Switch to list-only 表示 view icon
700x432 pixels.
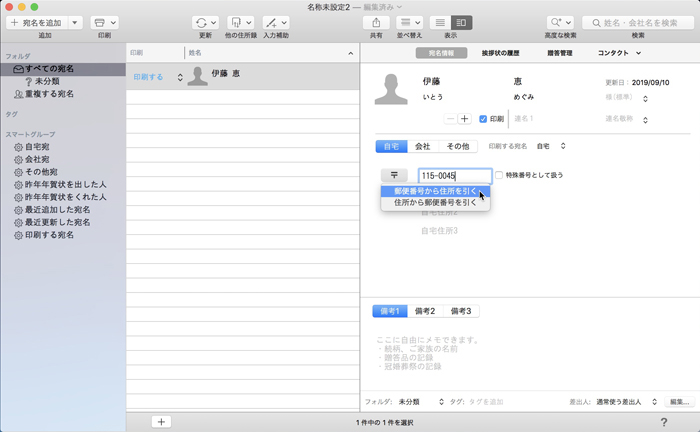point(440,22)
